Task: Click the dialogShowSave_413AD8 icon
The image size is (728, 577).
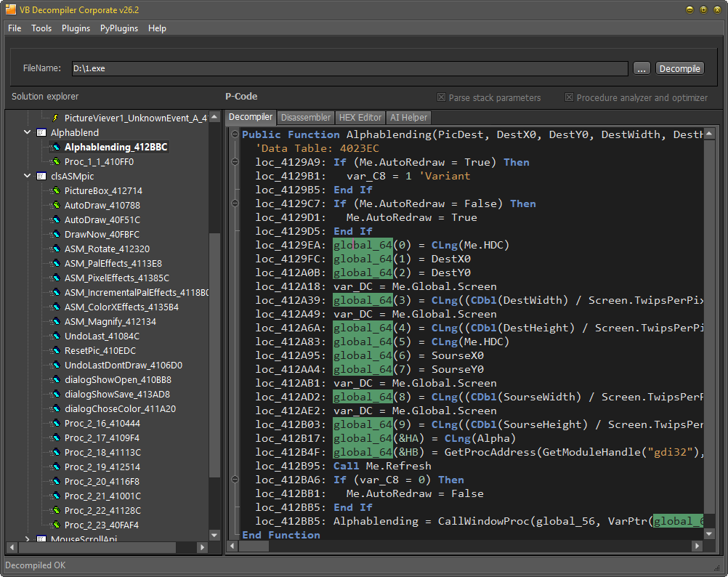Action: 56,394
